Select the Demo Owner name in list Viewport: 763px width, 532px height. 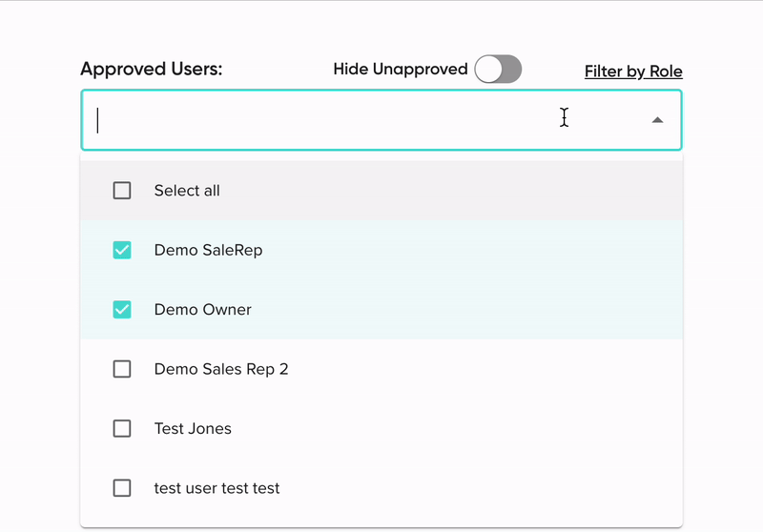(x=202, y=310)
